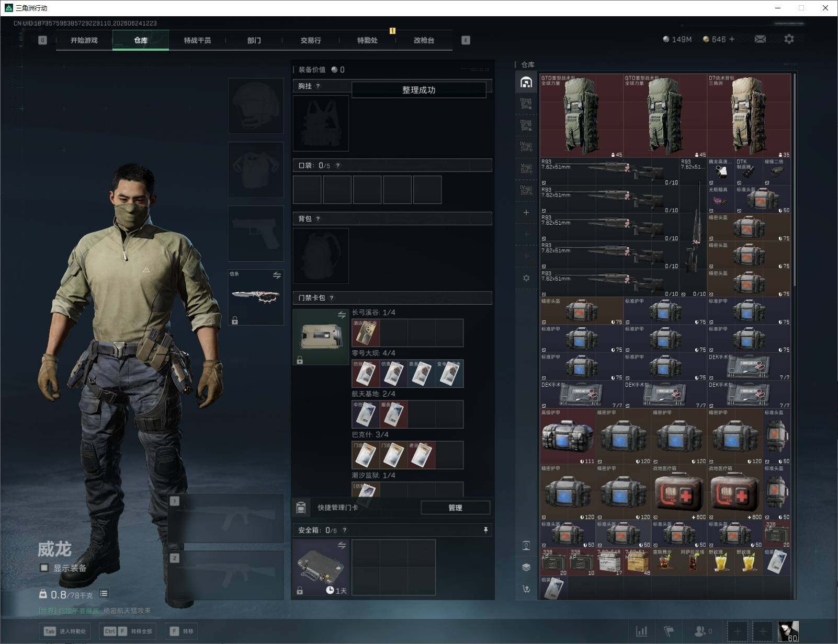Viewport: 838px width, 644px height.
Task: Select primary weapon slot 2
Action: pyautogui.click(x=225, y=576)
